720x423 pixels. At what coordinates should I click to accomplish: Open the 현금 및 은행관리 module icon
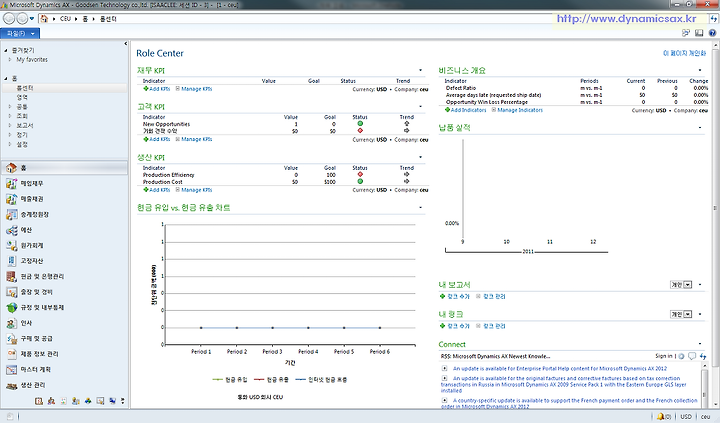tap(11, 276)
